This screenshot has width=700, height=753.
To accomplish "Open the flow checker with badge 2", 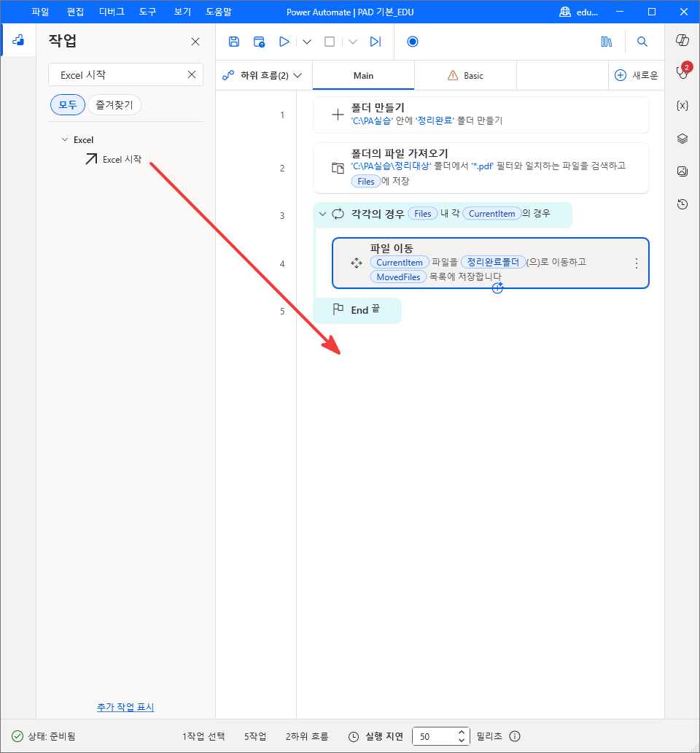I will point(682,72).
